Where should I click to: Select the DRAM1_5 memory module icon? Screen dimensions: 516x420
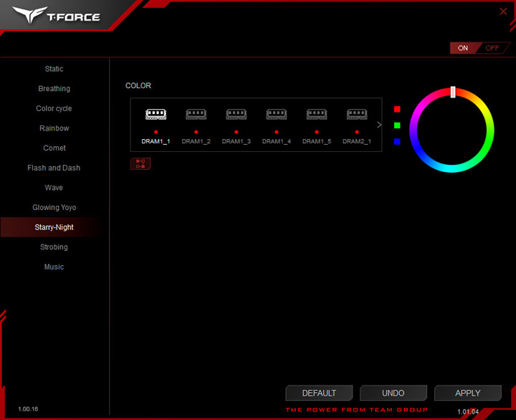point(317,114)
